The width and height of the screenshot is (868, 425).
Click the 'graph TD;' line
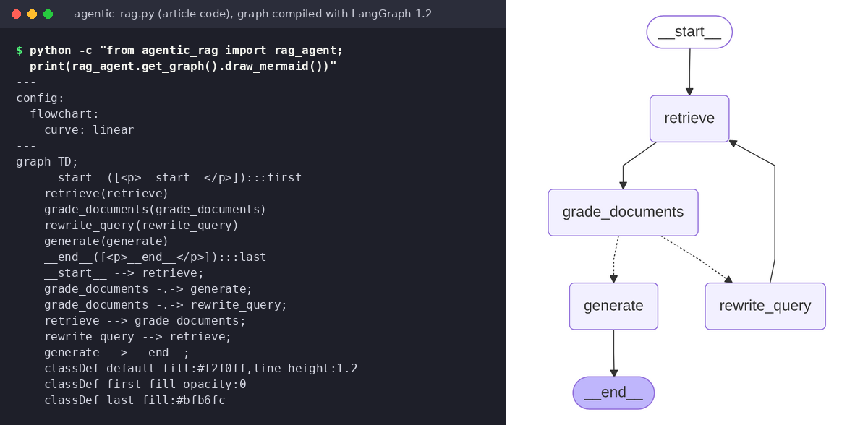pos(47,162)
